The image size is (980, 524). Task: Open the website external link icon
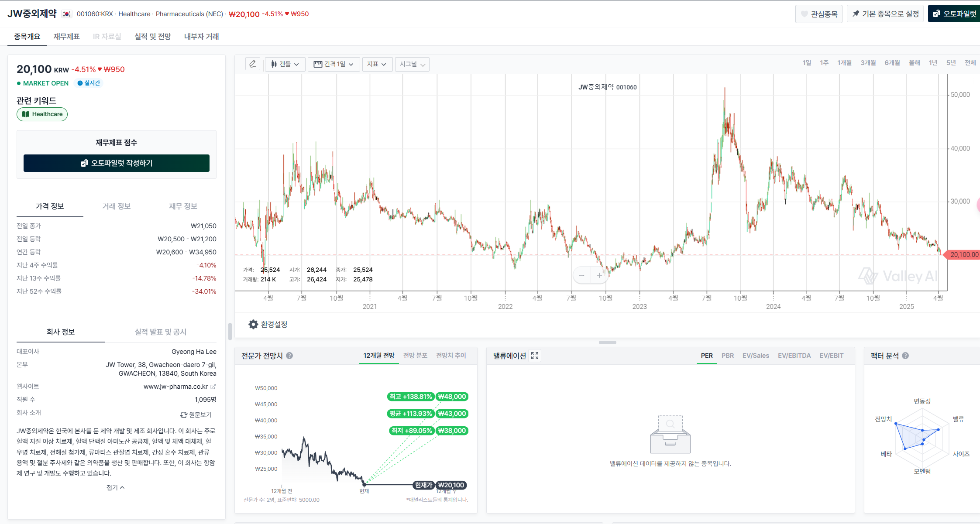tap(213, 387)
